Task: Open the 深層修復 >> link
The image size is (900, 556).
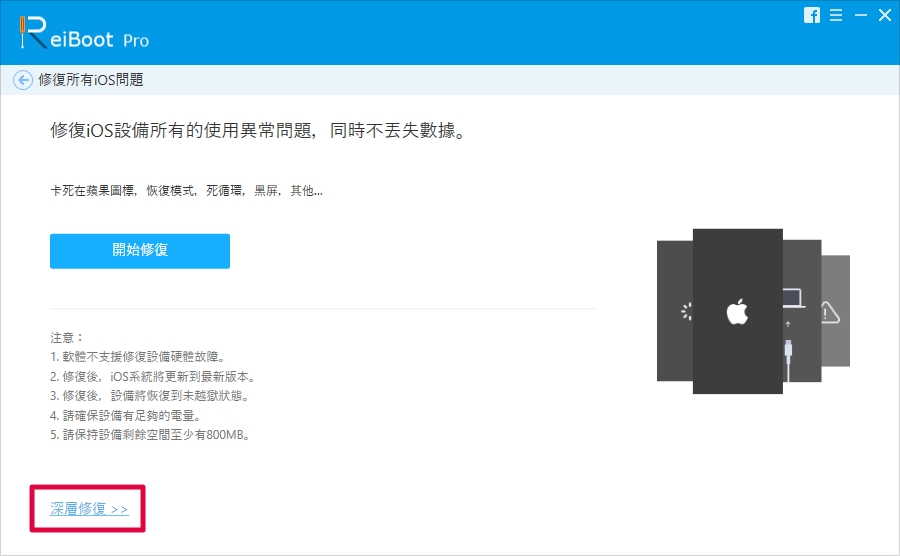Action: click(89, 509)
